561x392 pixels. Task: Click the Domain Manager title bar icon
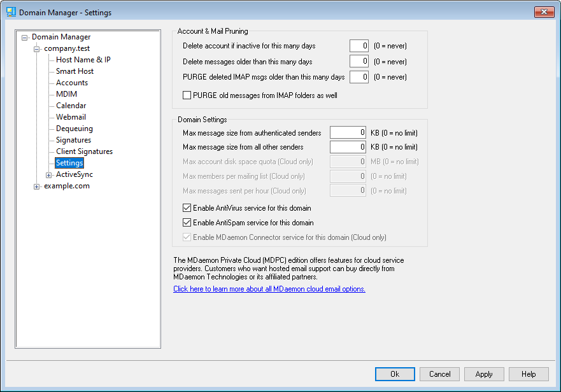point(11,12)
